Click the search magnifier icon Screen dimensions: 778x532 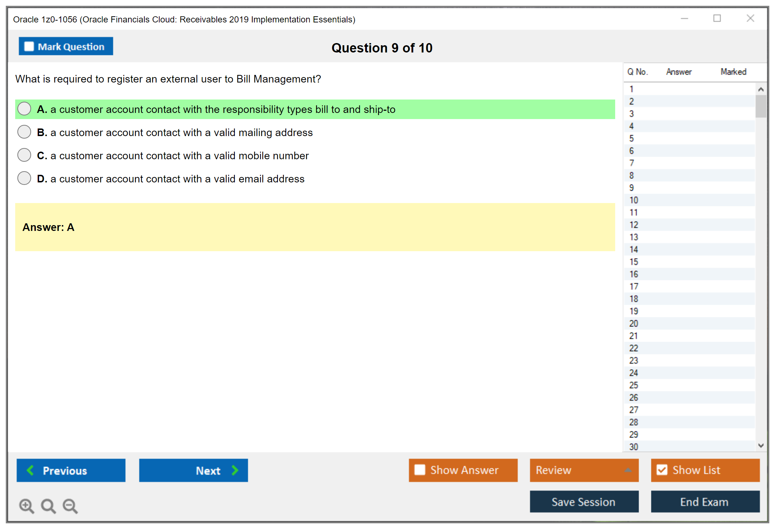(x=48, y=506)
